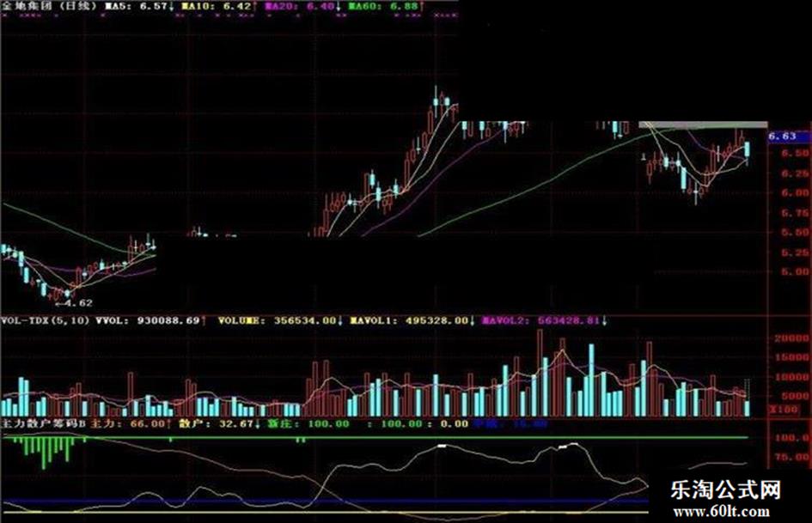Select the 主力: 66.00 value

click(x=131, y=423)
